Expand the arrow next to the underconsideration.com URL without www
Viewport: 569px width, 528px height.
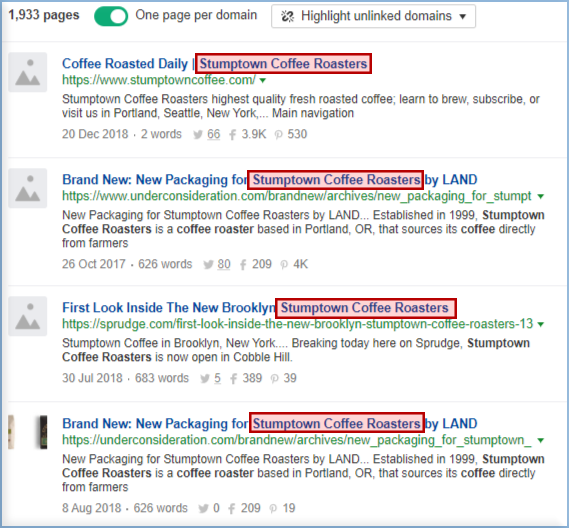pyautogui.click(x=541, y=441)
